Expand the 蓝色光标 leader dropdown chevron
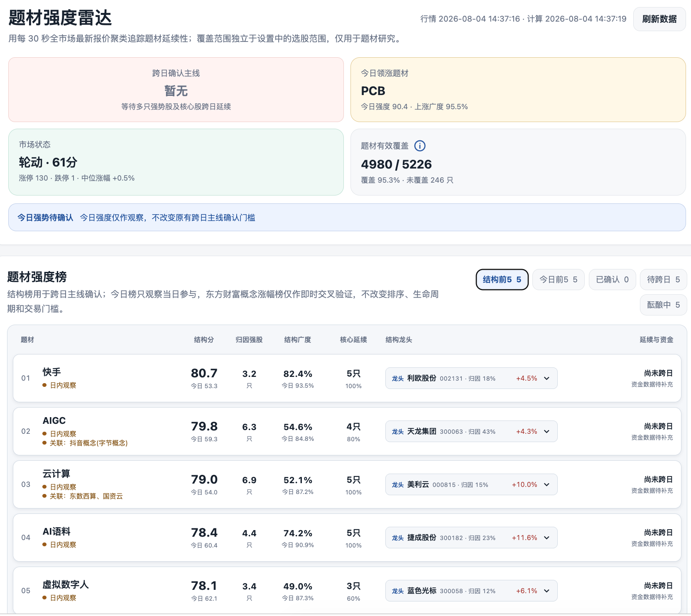691x616 pixels. [x=547, y=591]
